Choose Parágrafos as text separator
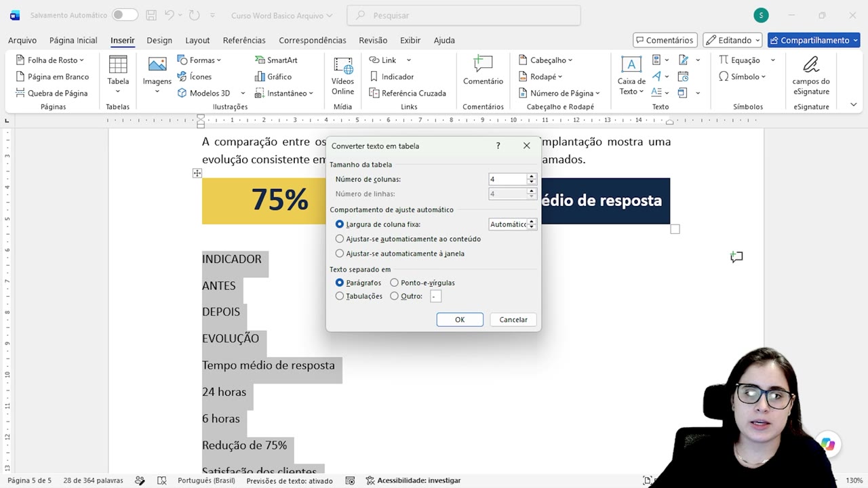Viewport: 868px width, 488px height. click(358, 283)
